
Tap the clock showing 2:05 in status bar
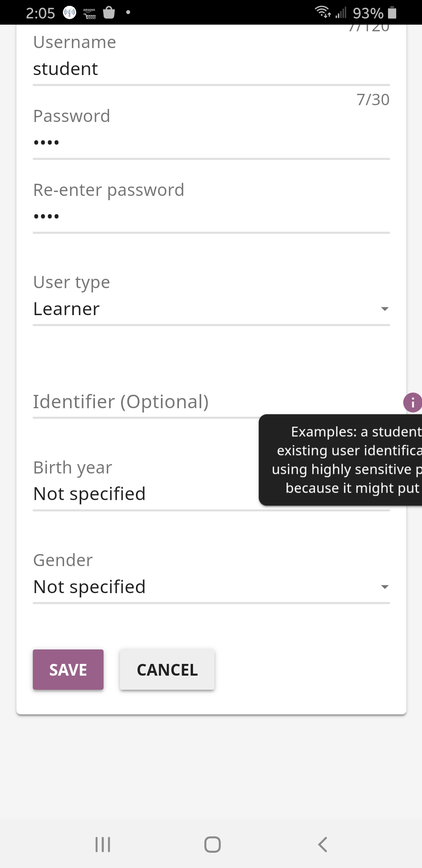[x=40, y=13]
